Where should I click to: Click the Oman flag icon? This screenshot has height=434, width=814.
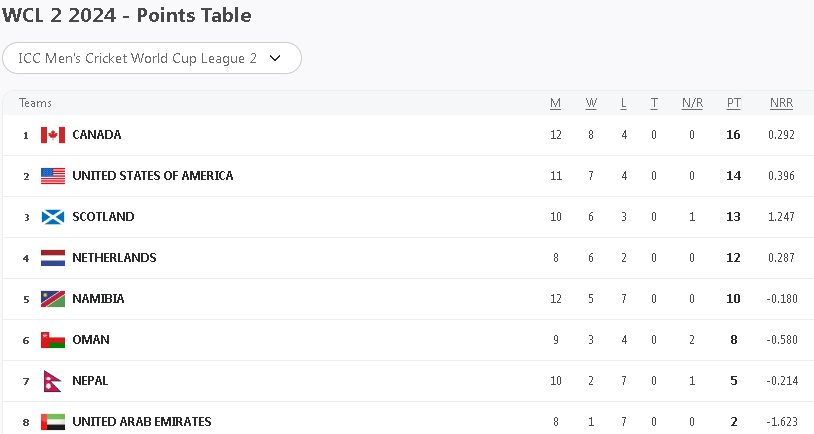point(53,340)
